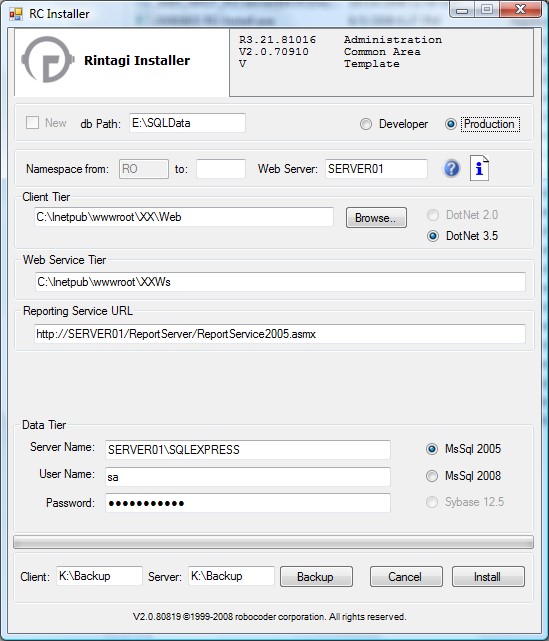Click the Namespace from field
This screenshot has height=641, width=549.
click(x=144, y=169)
